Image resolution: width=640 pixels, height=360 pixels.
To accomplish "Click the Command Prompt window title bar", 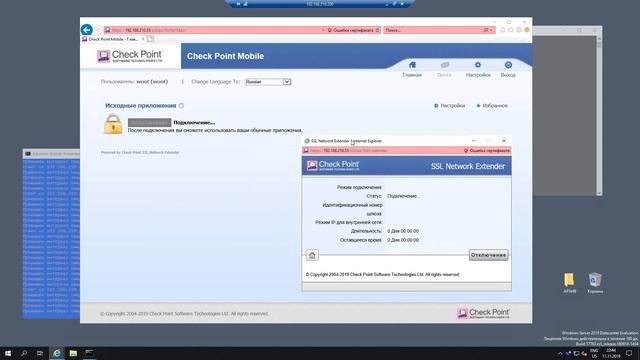I will pos(51,154).
